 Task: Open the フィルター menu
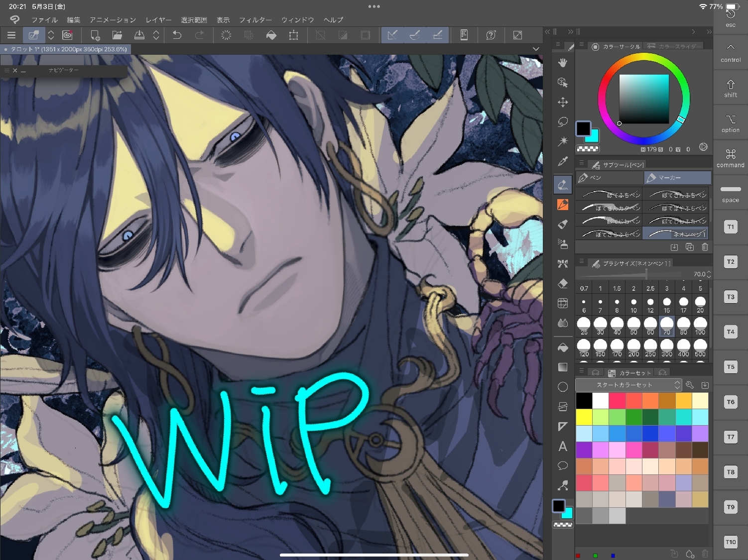(x=255, y=20)
